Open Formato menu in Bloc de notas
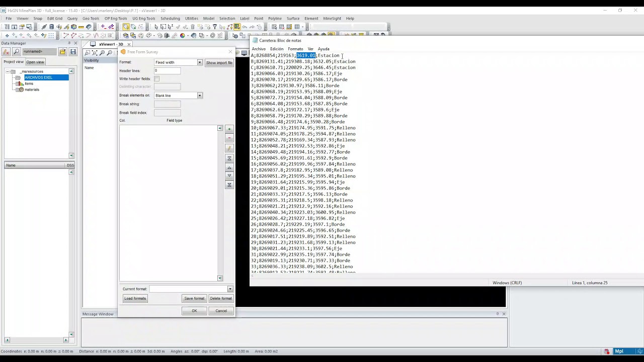Screen dimensions: 644x362 295,49
